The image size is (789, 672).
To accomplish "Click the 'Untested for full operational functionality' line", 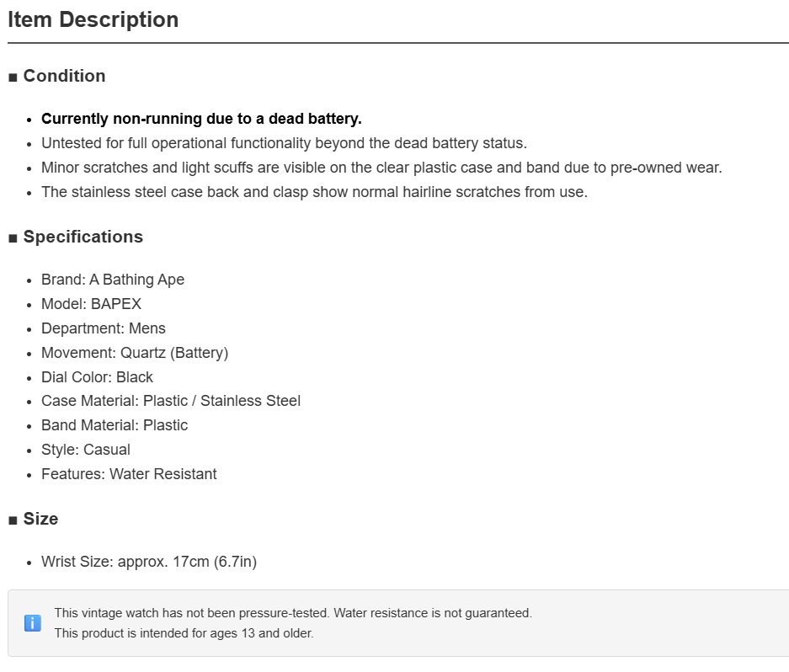I will tap(284, 143).
